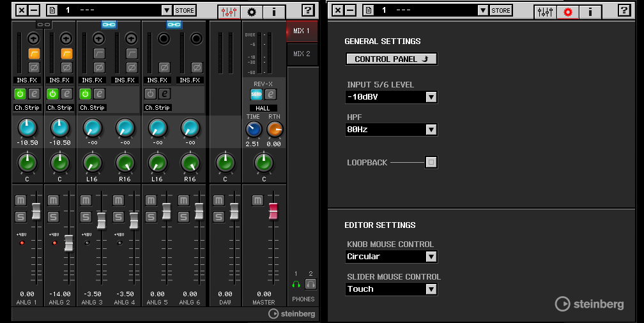The height and width of the screenshot is (323, 644).
Task: Invert phase on ANLG 6
Action: pyautogui.click(x=197, y=67)
